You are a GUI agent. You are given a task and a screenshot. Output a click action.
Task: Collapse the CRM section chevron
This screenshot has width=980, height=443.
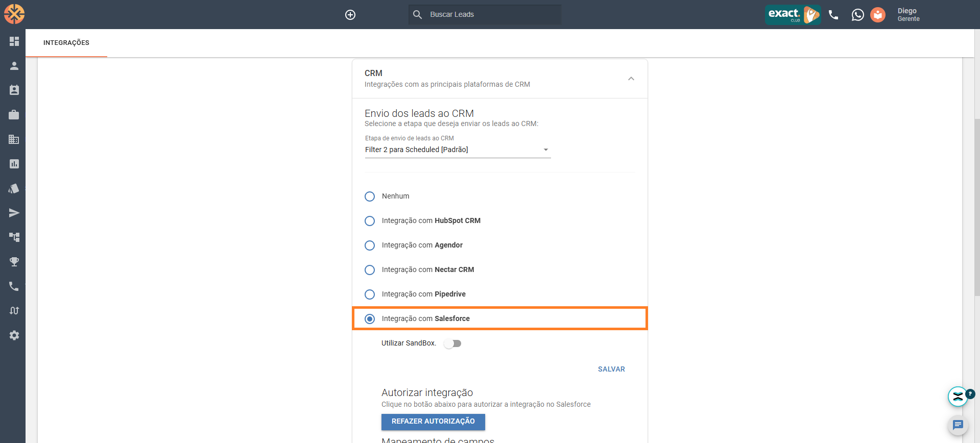(x=631, y=79)
